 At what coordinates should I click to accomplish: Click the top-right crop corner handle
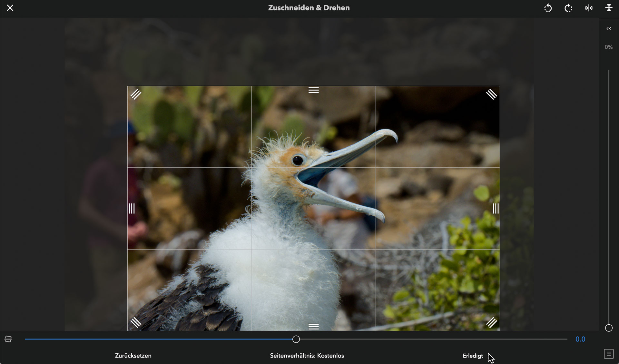coord(491,94)
